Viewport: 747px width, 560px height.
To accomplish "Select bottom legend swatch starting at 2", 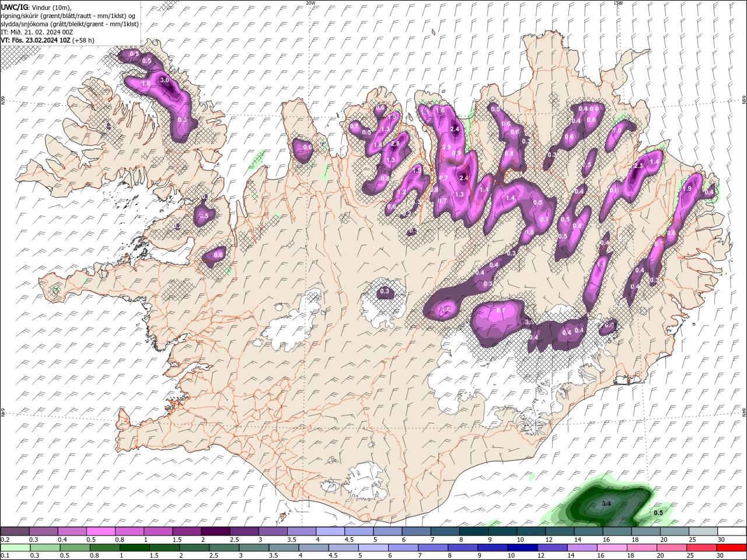I will click(194, 548).
